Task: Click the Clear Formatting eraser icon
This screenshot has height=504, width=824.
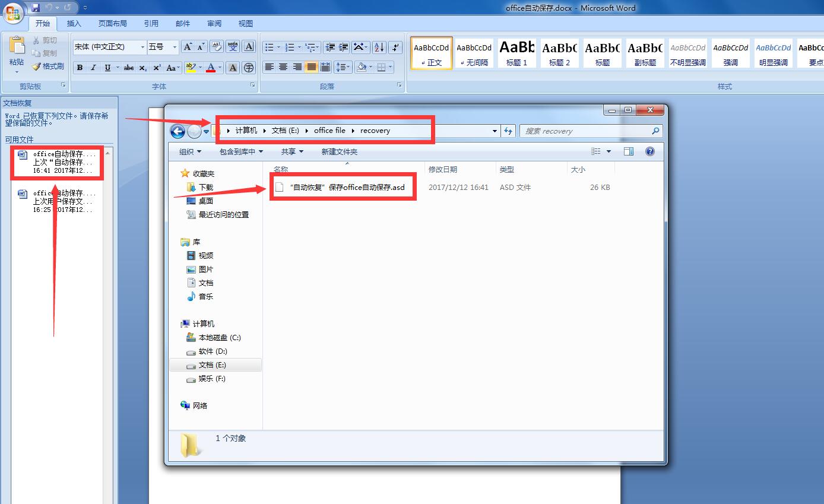Action: tap(216, 47)
